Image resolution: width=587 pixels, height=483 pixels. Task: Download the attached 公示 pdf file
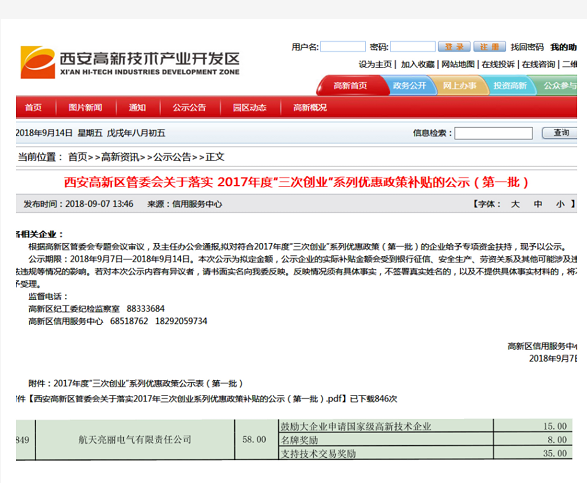pos(187,399)
